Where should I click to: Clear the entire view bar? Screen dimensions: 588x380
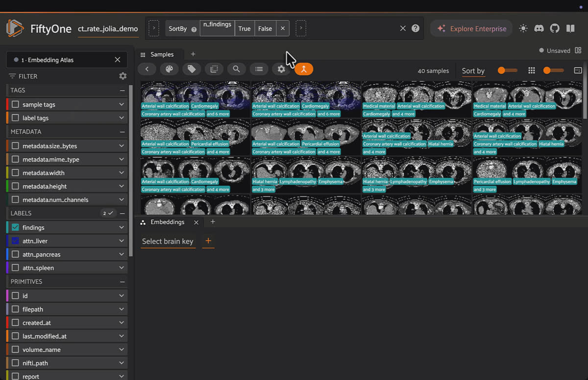click(403, 28)
